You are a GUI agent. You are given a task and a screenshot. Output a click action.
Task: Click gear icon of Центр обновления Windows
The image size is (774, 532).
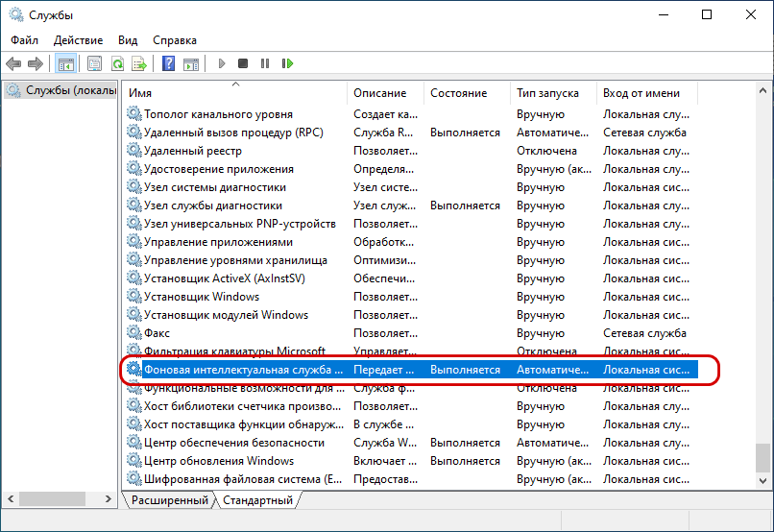point(133,460)
